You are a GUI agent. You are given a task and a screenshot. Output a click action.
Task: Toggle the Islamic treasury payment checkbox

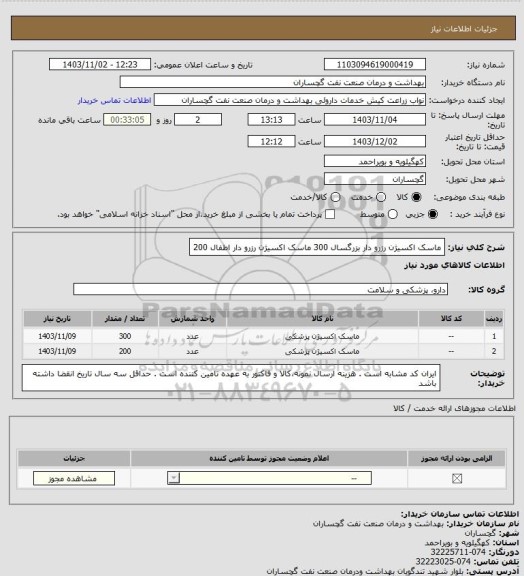click(x=330, y=214)
